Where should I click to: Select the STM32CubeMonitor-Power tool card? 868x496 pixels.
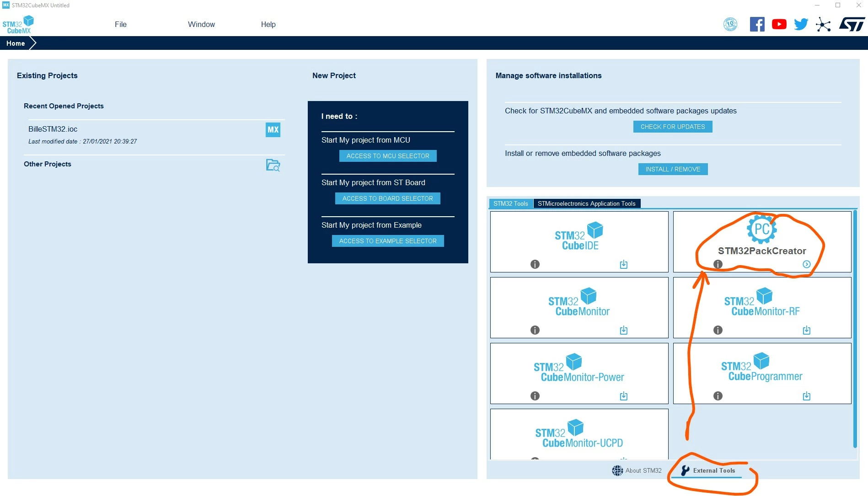coord(579,373)
